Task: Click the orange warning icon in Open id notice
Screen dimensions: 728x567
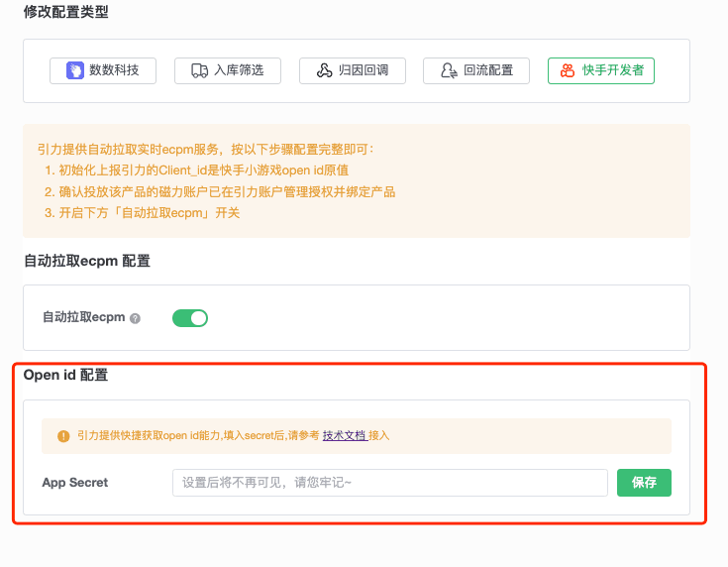Action: click(63, 436)
